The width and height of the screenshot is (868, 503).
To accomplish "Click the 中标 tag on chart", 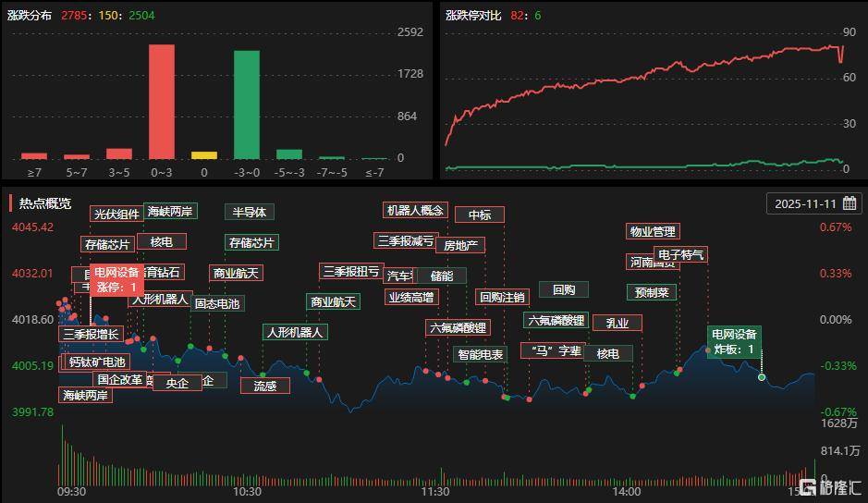I will (480, 215).
